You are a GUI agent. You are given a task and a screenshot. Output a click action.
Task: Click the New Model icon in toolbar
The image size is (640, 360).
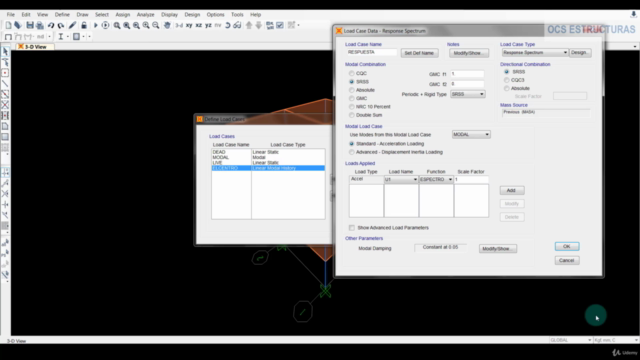pos(8,25)
